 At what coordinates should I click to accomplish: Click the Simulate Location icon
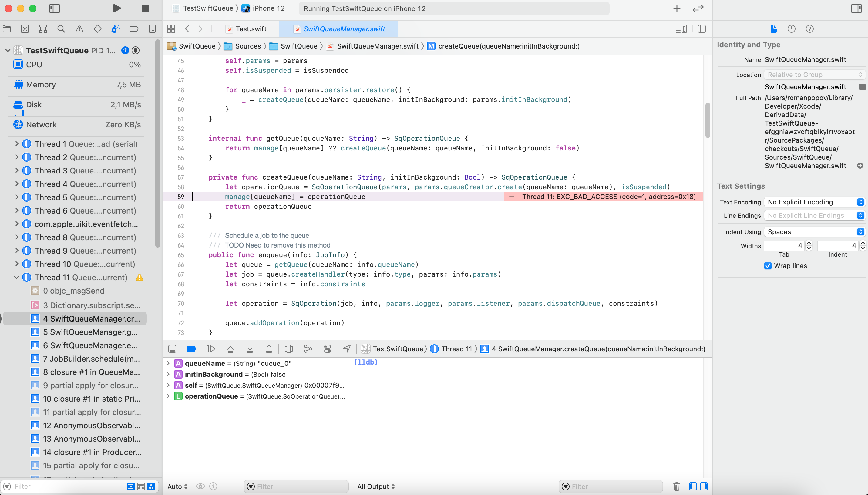(x=346, y=349)
